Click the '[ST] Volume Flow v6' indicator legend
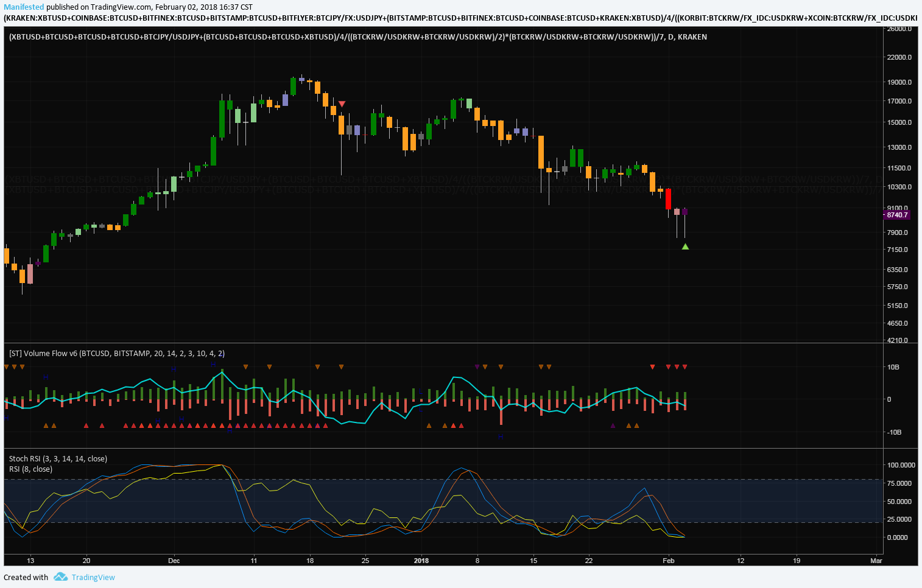922x588 pixels. click(x=117, y=353)
